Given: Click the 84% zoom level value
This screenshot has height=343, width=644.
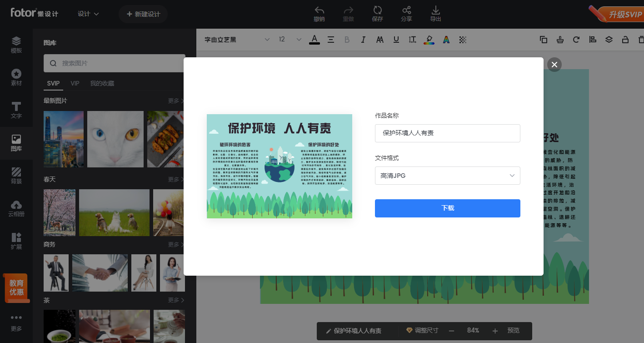Looking at the screenshot, I should 473,331.
